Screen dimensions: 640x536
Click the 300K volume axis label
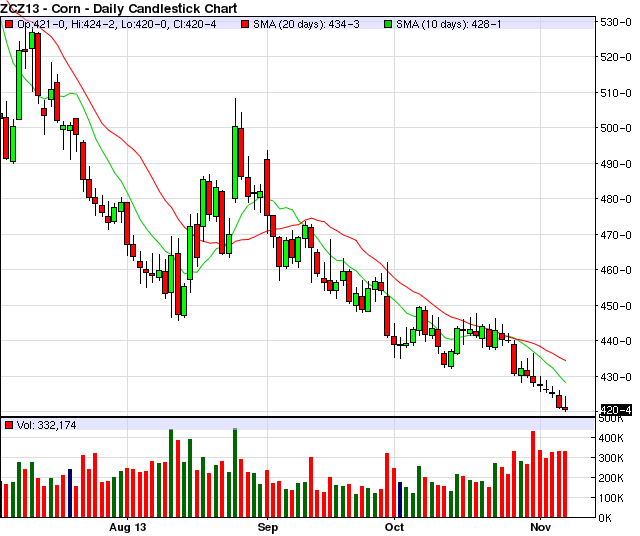coord(611,458)
